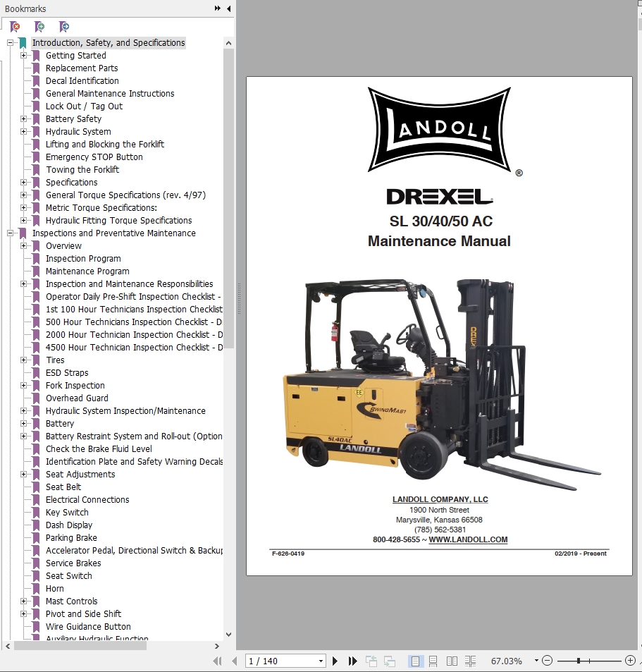Open the Key Switch bookmark
Image resolution: width=642 pixels, height=672 pixels.
tap(67, 512)
